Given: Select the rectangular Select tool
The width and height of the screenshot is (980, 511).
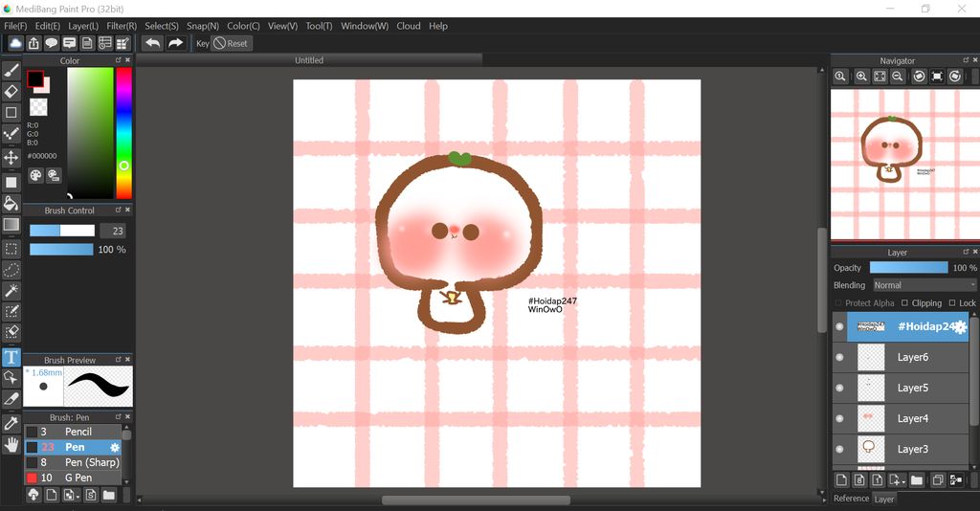Looking at the screenshot, I should 11,249.
